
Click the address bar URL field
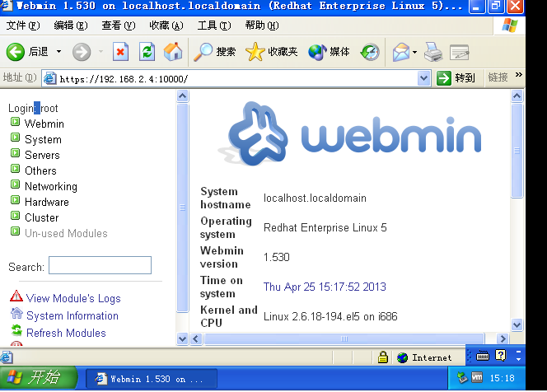coord(237,79)
